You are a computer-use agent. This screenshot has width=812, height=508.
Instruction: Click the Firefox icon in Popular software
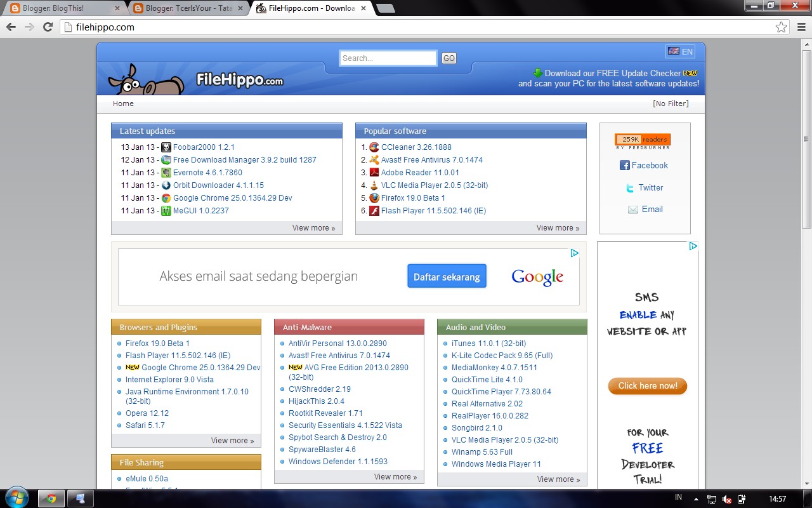pyautogui.click(x=374, y=198)
